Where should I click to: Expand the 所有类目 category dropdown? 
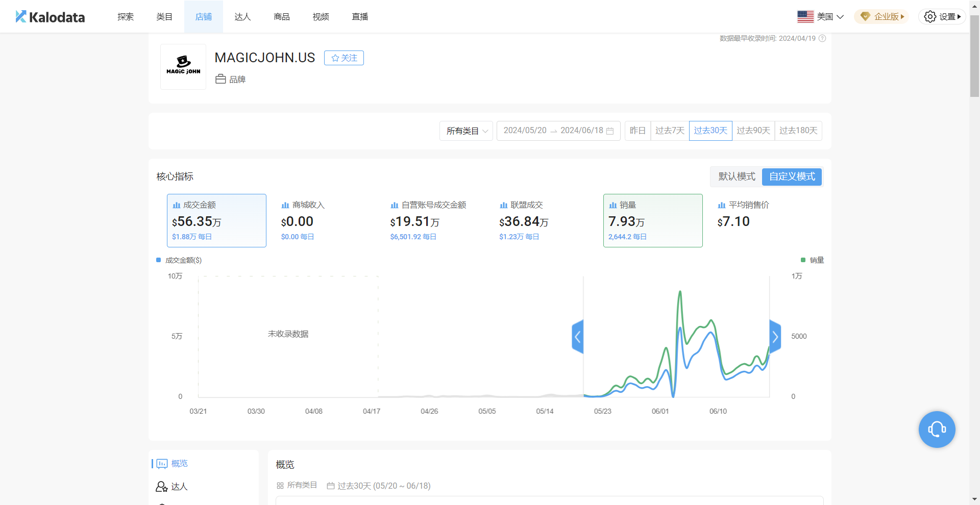(x=466, y=131)
